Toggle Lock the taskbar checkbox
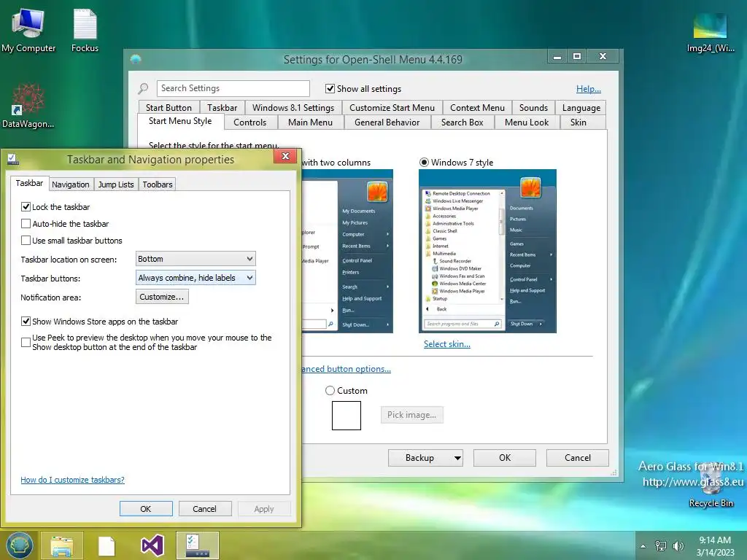The image size is (747, 560). [26, 206]
